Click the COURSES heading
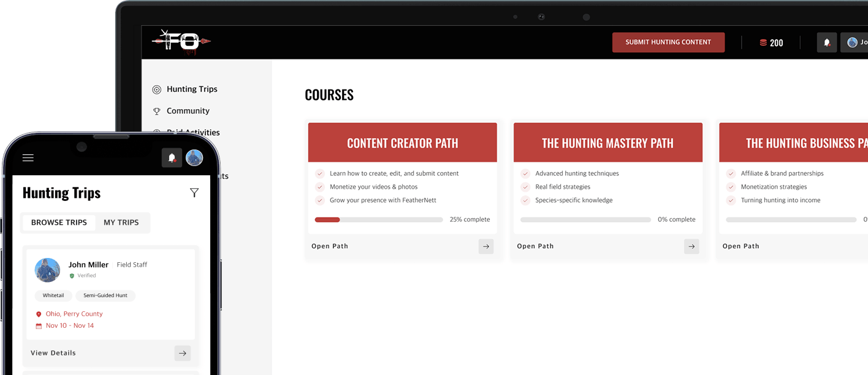 pyautogui.click(x=329, y=95)
